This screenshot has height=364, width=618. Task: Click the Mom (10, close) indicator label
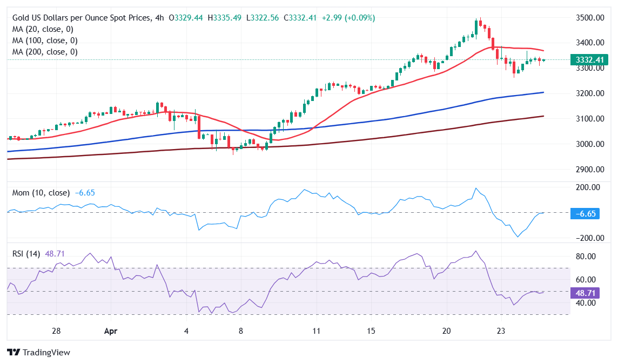click(41, 193)
